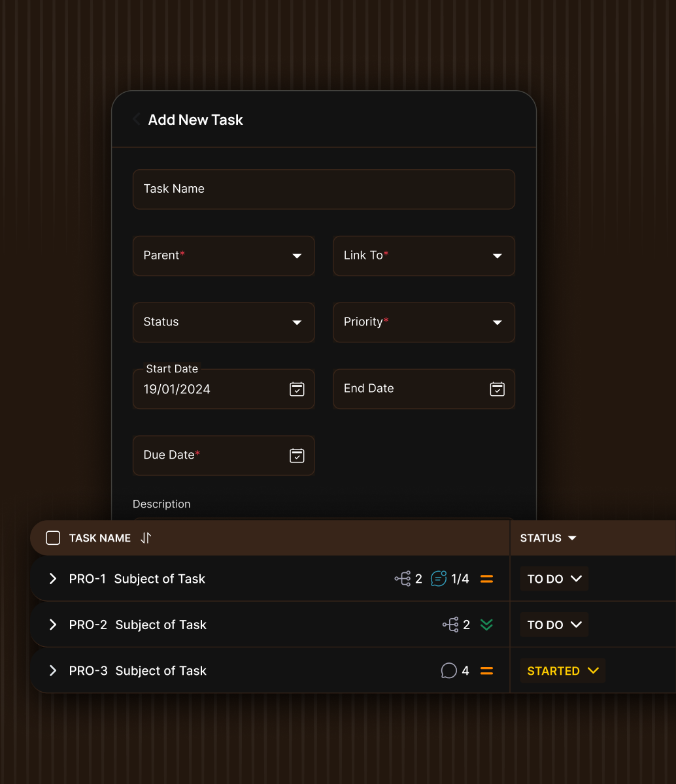Open the Start Date calendar picker icon
The image size is (676, 784).
click(x=297, y=389)
